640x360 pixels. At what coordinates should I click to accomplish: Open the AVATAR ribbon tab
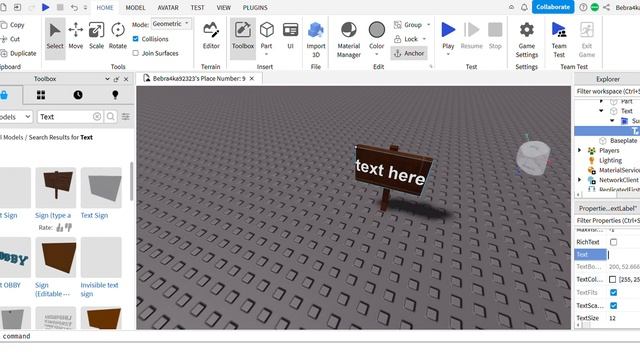pyautogui.click(x=168, y=7)
